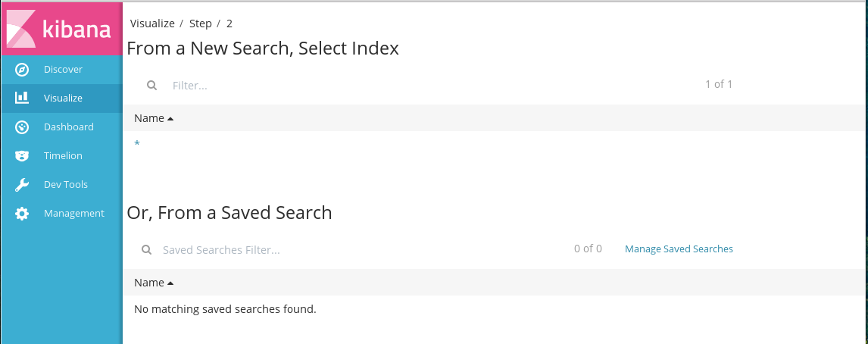Select the * index pattern
This screenshot has width=868, height=344.
137,144
